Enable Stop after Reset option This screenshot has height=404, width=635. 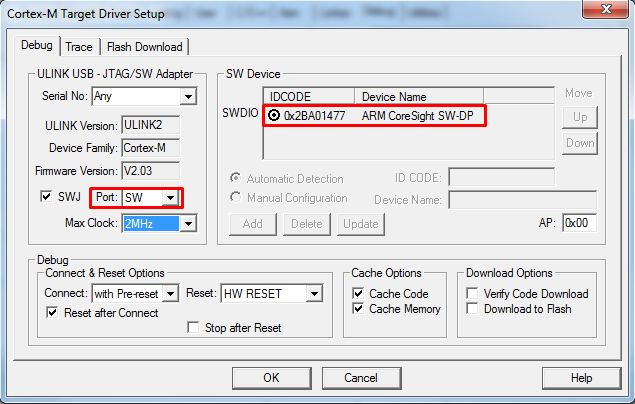(194, 328)
